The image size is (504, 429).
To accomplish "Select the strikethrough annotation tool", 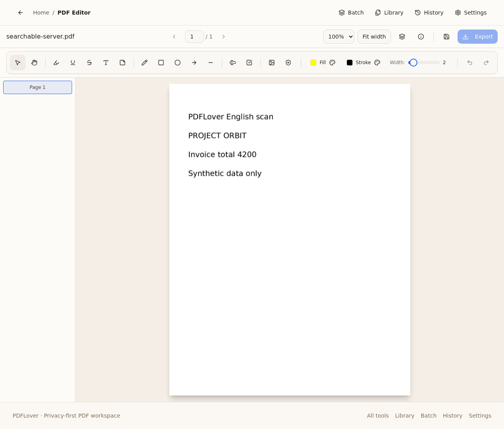I will (89, 63).
